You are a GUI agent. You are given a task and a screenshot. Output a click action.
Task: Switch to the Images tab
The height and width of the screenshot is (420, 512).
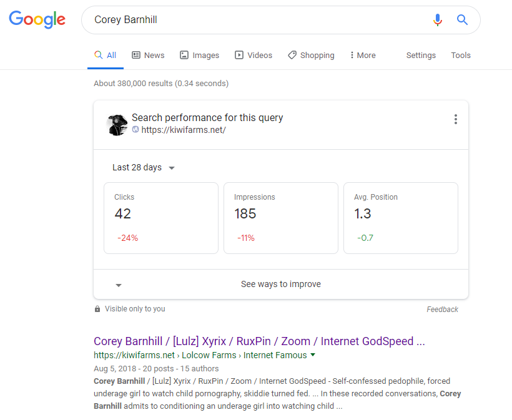tap(200, 55)
